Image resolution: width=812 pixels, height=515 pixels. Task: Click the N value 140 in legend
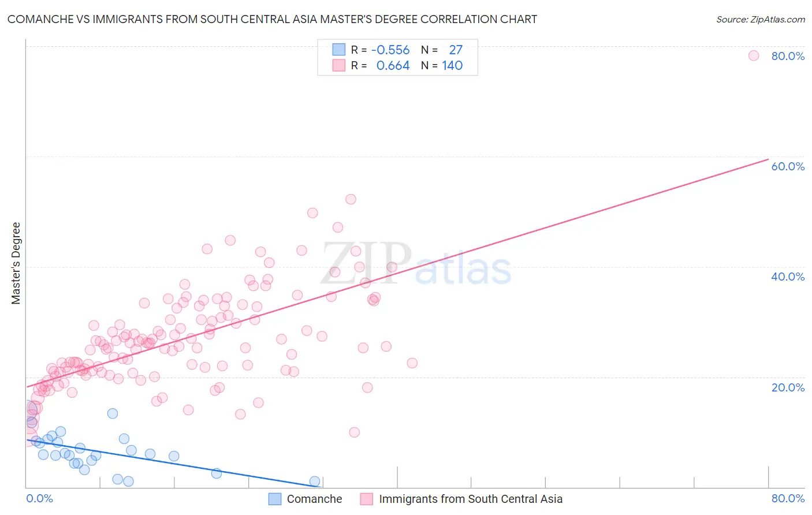[452, 65]
